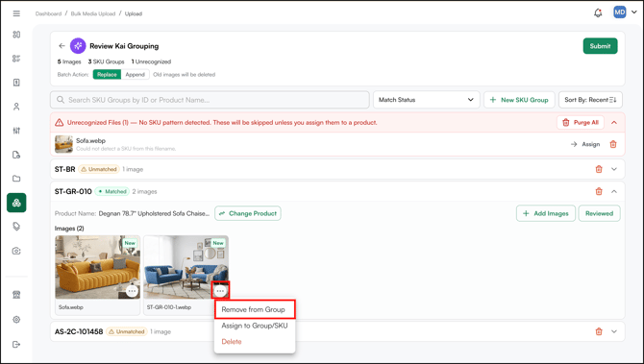Viewport: 644px width, 364px height.
Task: Open the Sort By: Recent control
Action: pos(590,100)
